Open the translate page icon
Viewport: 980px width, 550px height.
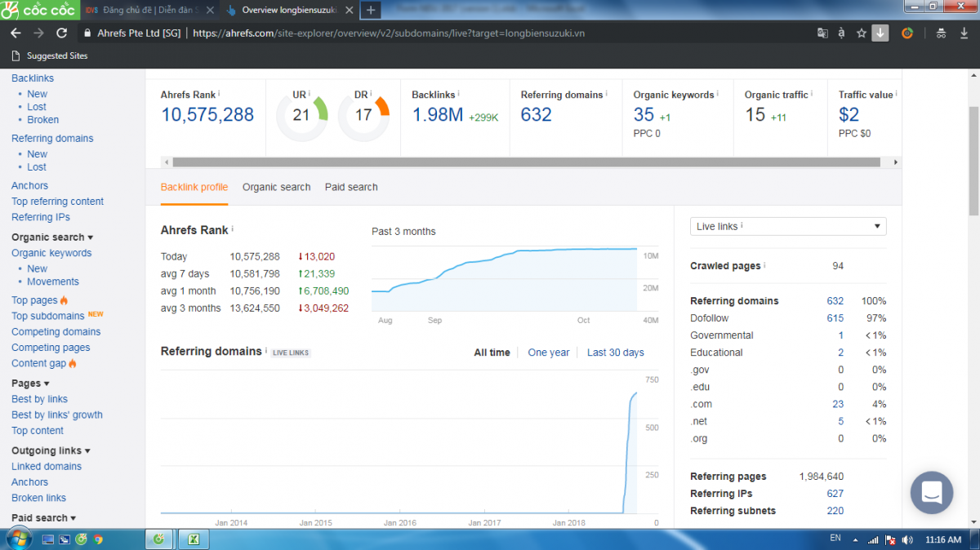click(x=822, y=33)
